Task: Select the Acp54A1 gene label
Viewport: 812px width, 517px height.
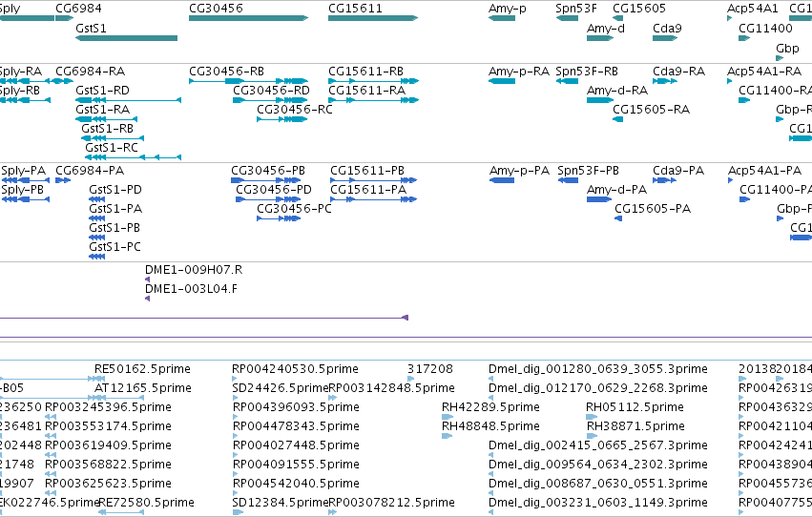Action: (753, 9)
